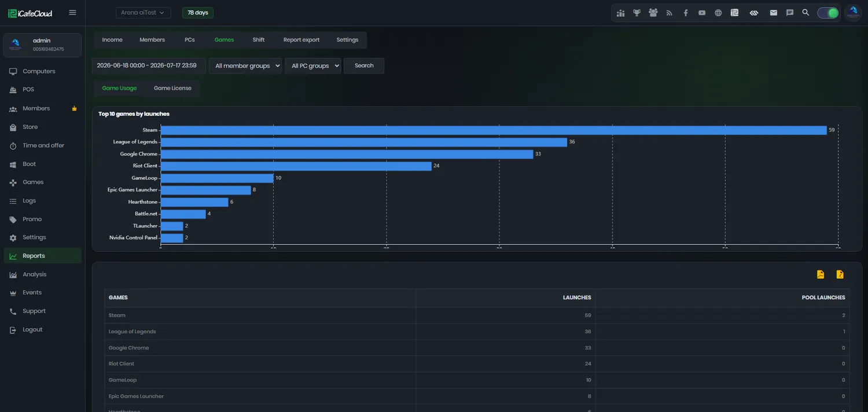This screenshot has height=412, width=868.
Task: Open the All PC groups dropdown
Action: point(313,66)
